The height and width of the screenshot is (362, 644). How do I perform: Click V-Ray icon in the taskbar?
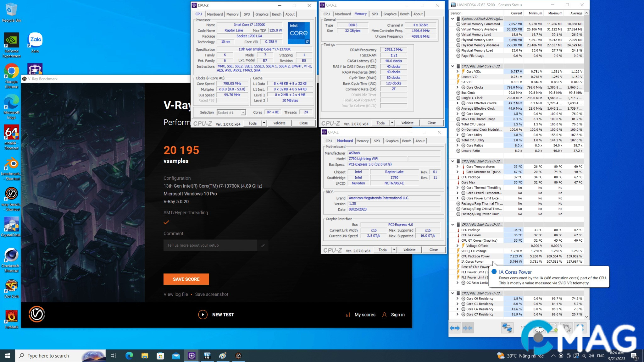pyautogui.click(x=238, y=356)
